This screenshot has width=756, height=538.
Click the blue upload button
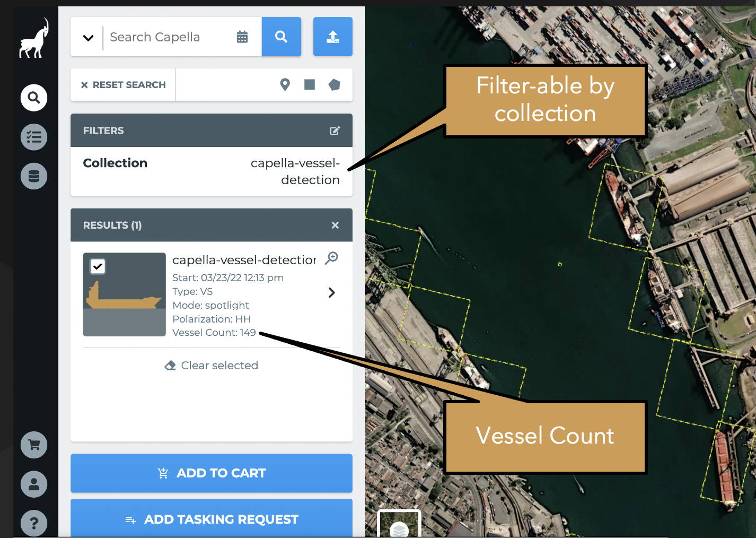click(x=333, y=37)
